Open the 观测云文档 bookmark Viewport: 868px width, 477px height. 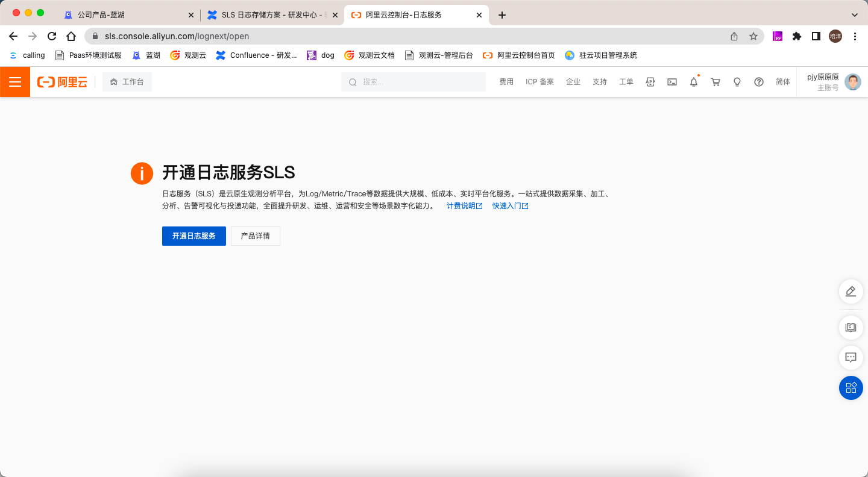click(x=370, y=55)
